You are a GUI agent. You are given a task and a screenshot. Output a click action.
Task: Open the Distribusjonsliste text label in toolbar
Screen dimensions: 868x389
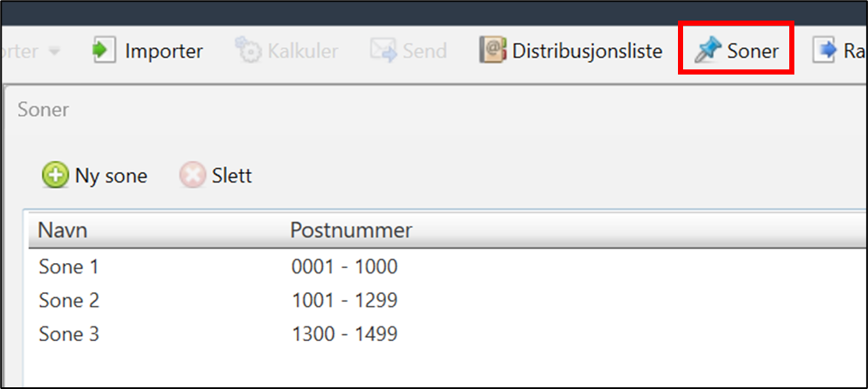(587, 51)
